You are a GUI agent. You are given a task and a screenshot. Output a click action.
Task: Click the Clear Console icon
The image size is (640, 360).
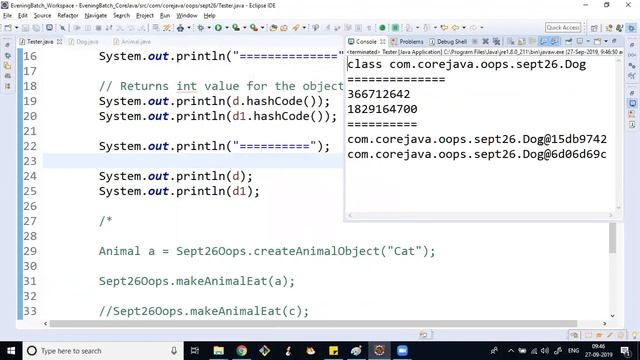510,41
